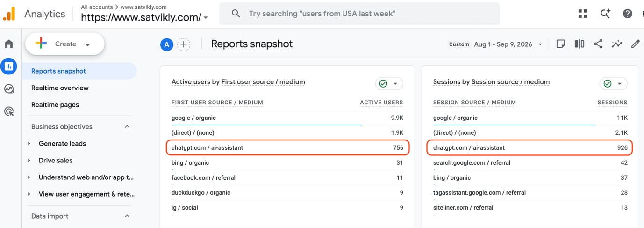Open Realtime pages
Image resolution: width=644 pixels, height=228 pixels.
(55, 104)
